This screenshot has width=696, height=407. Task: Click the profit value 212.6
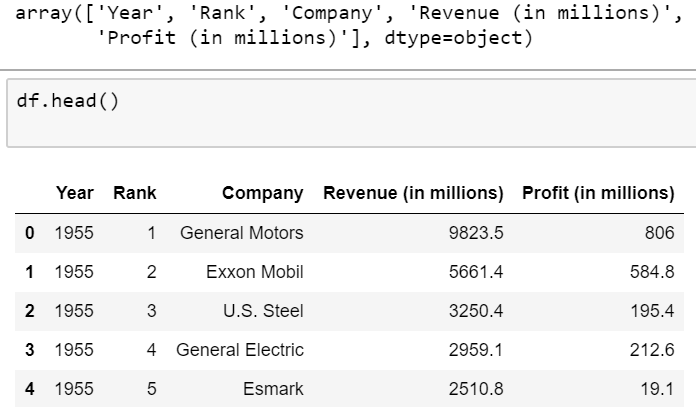pyautogui.click(x=652, y=350)
